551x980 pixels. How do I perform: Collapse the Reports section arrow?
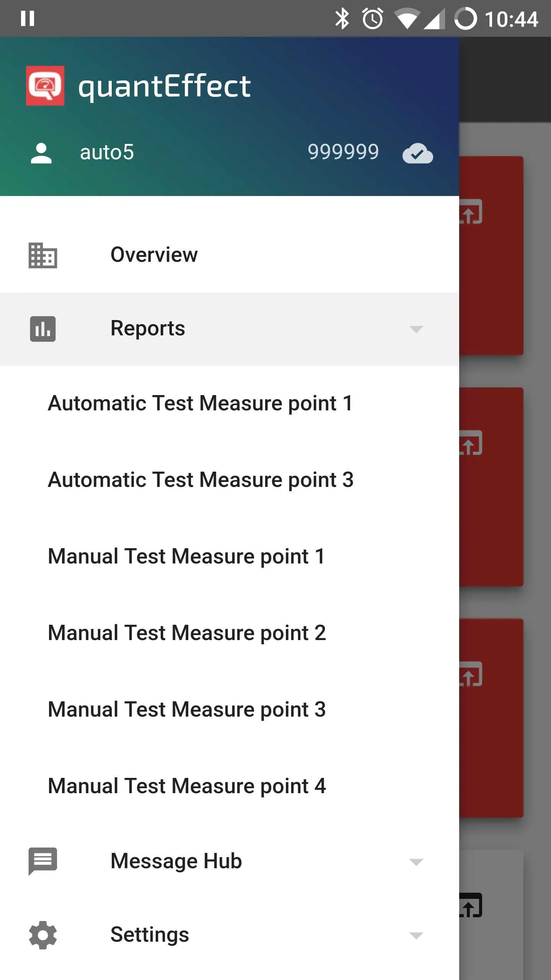pyautogui.click(x=416, y=329)
